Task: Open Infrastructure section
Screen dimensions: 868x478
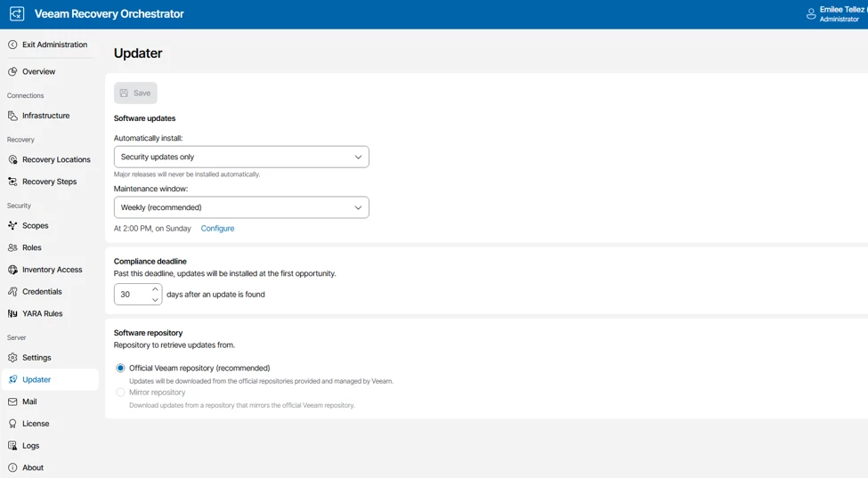Action: (x=50, y=116)
